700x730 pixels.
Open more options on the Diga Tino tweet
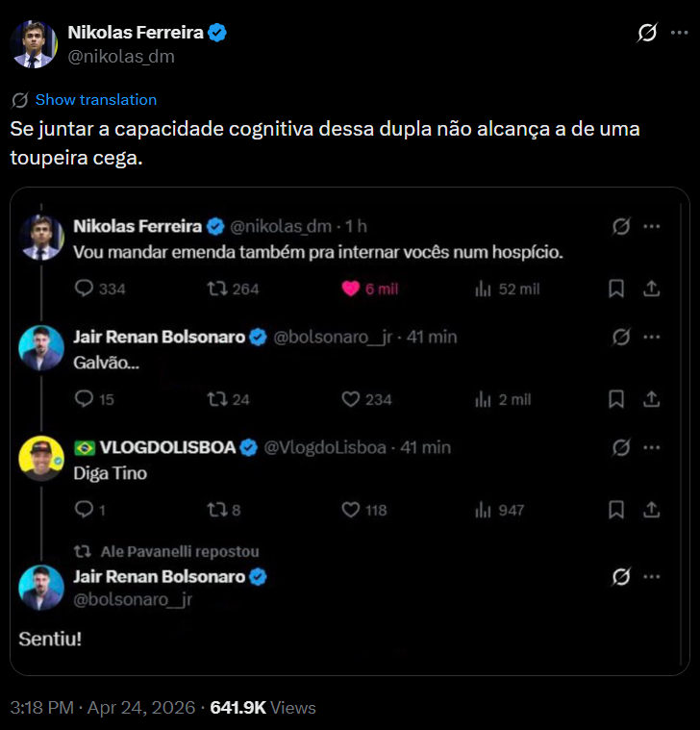tap(651, 448)
